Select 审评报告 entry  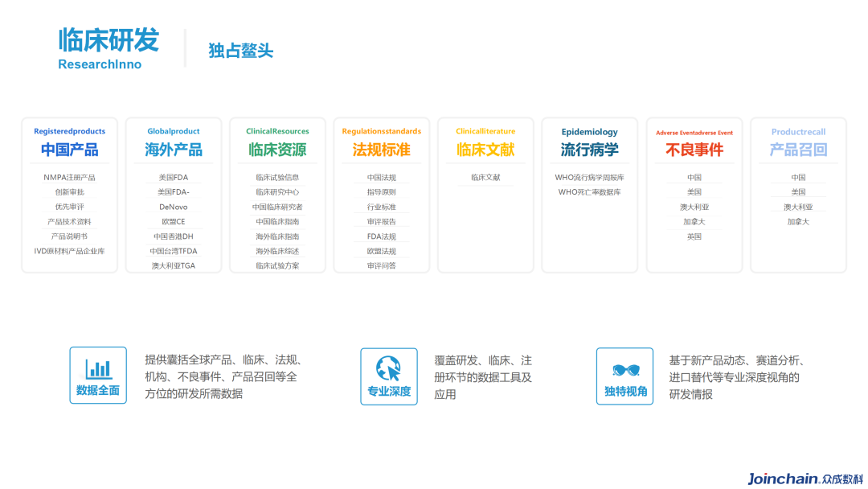[382, 221]
